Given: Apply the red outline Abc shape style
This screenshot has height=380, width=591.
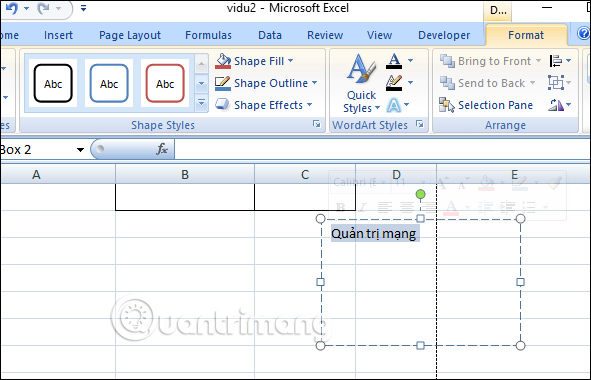Looking at the screenshot, I should 165,83.
